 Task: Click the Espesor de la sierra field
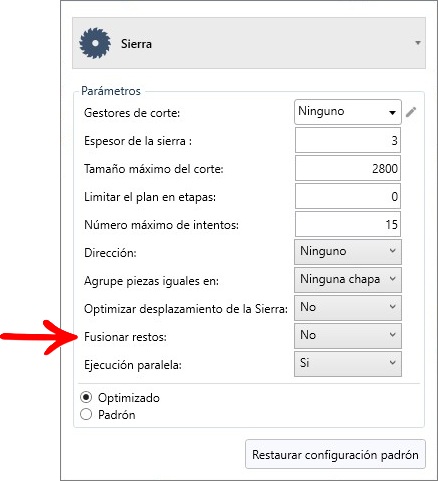coord(348,140)
